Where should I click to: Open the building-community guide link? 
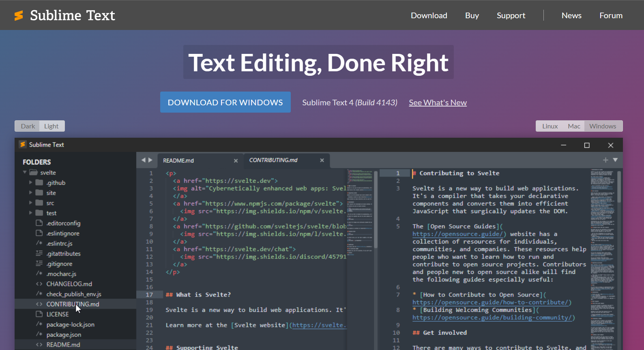[492, 318]
